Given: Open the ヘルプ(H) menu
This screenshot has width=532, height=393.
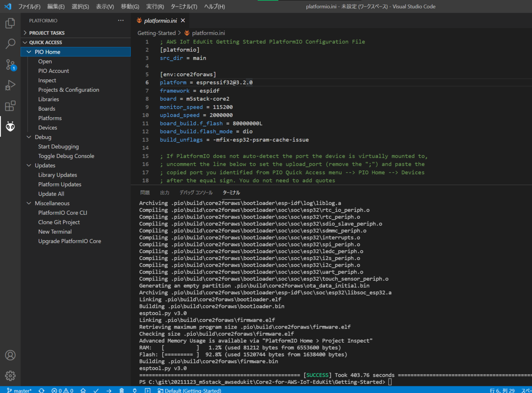Looking at the screenshot, I should (215, 7).
